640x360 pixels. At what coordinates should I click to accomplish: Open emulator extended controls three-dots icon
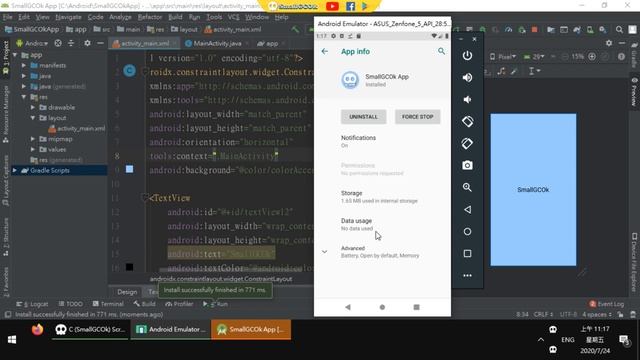tap(467, 276)
